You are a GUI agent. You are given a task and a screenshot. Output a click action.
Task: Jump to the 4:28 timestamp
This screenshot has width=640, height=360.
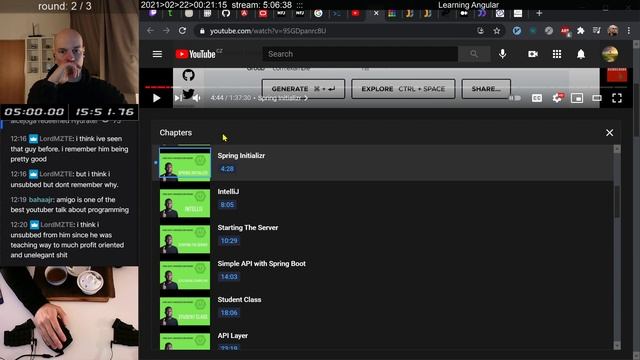tap(227, 169)
